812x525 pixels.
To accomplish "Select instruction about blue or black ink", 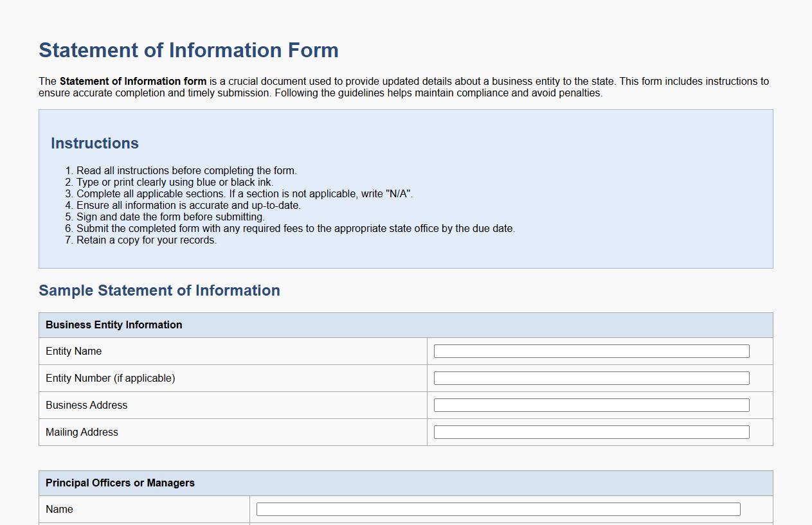I will [175, 182].
